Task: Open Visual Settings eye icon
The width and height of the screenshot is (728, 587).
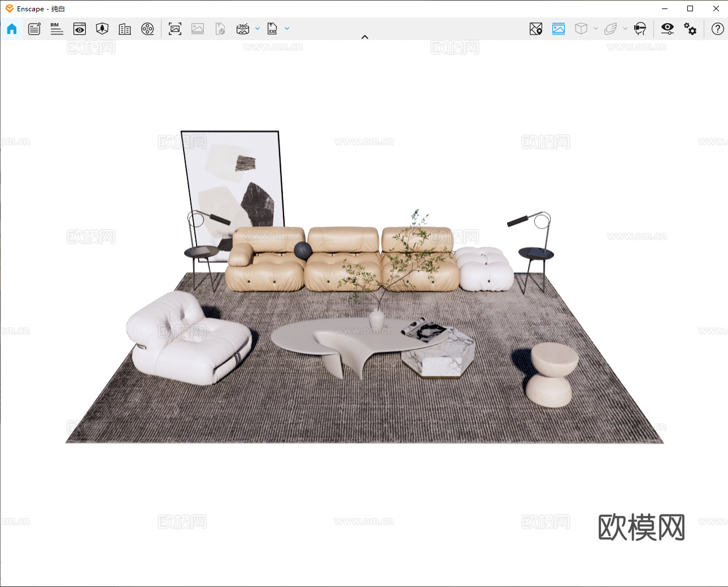Action: pos(668,29)
